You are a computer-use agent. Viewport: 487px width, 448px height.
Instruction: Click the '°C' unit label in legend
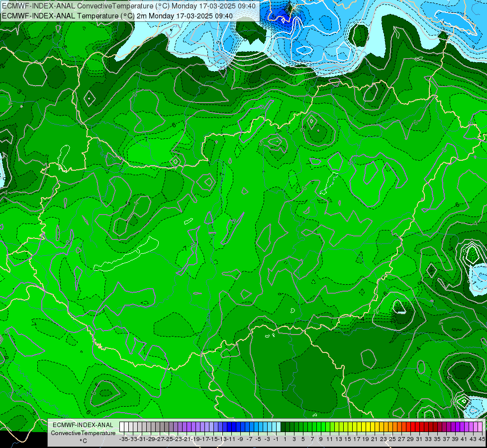pyautogui.click(x=83, y=441)
